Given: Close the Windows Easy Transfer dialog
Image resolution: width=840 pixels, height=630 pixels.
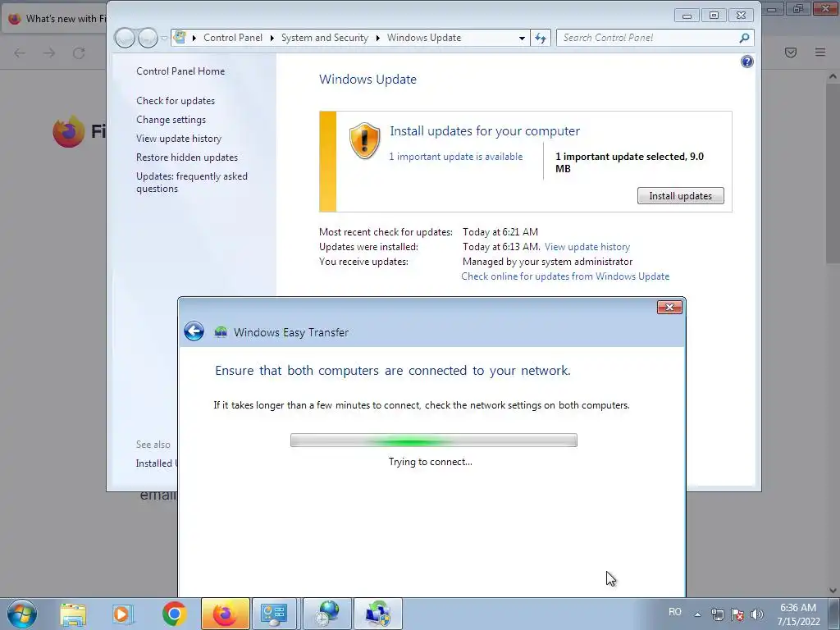Looking at the screenshot, I should pos(669,307).
